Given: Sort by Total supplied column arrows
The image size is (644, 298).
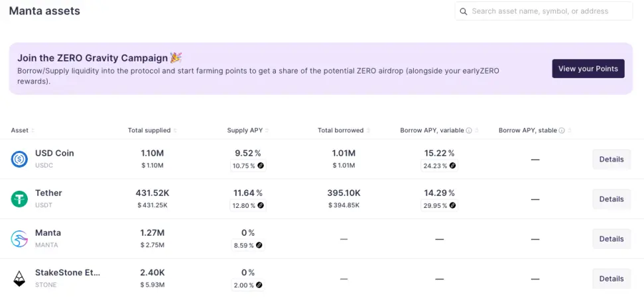Looking at the screenshot, I should [x=175, y=130].
